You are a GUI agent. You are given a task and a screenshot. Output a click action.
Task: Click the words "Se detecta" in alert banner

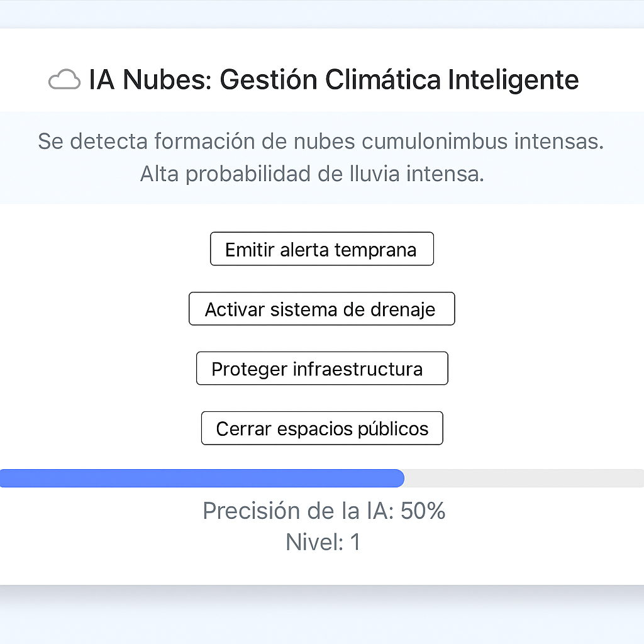(x=82, y=141)
